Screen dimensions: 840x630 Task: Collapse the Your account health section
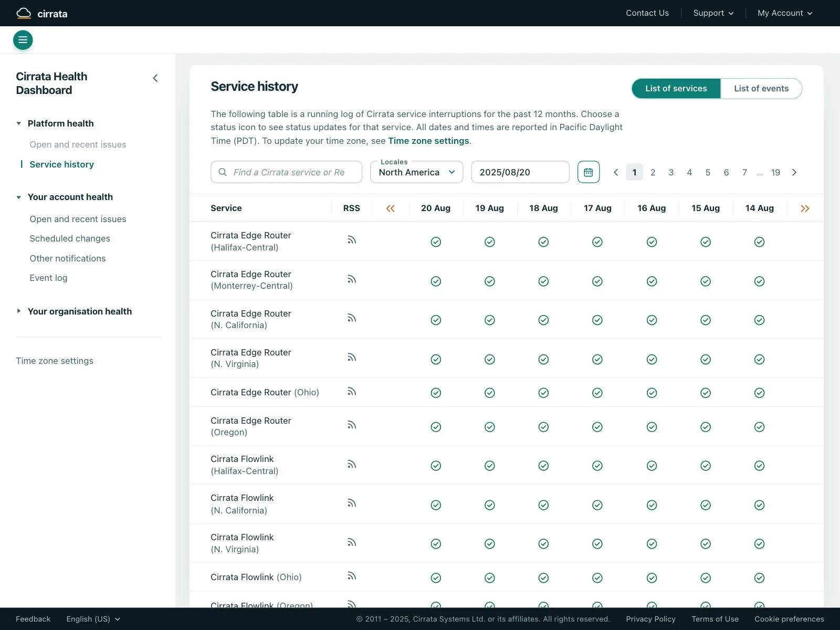65,197
